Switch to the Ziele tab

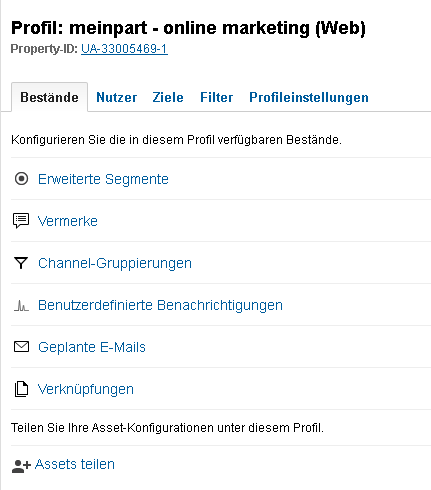pyautogui.click(x=168, y=97)
